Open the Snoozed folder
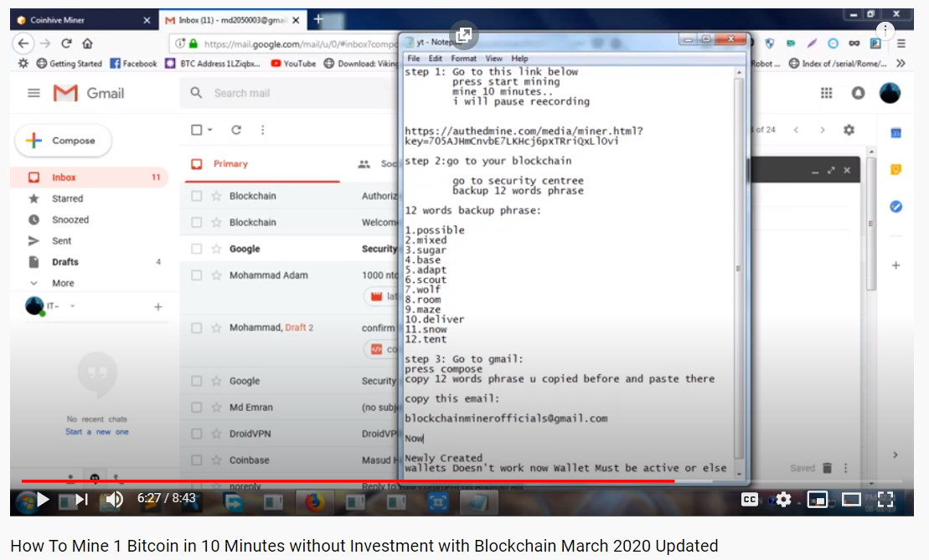 pos(70,219)
